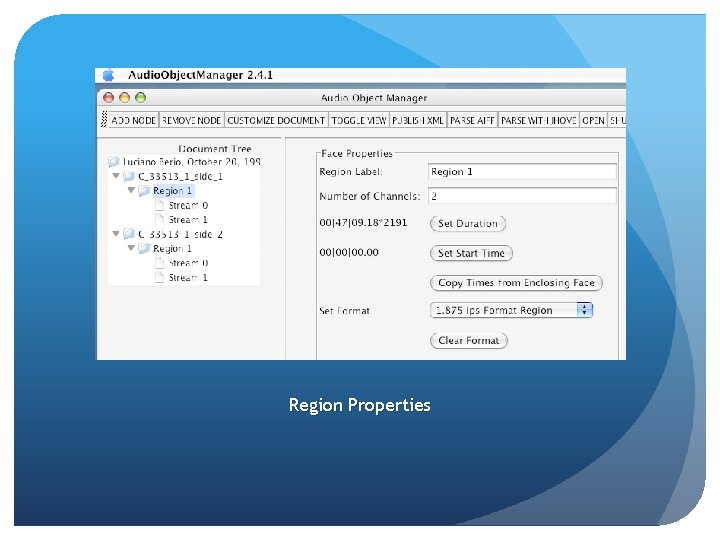Click the document icon of side_2 Stream 1
Screen dimensions: 720x540
[x=159, y=277]
